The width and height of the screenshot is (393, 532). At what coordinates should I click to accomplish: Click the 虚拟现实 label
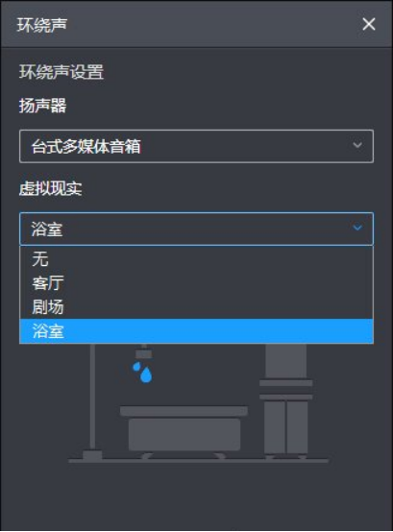[x=50, y=188]
